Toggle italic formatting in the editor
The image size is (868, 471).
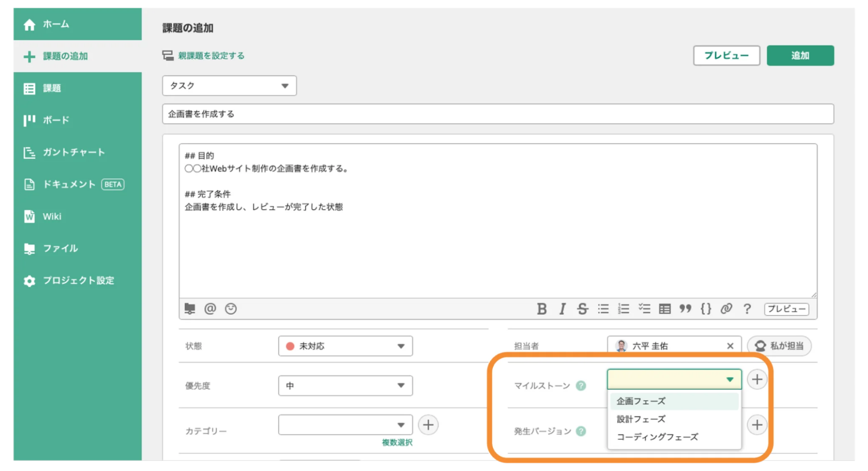[x=562, y=309]
